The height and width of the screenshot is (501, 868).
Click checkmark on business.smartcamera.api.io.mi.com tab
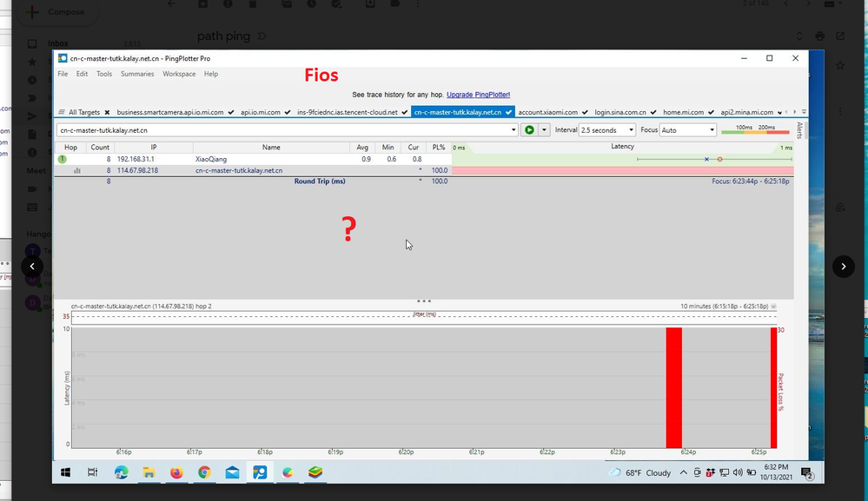230,112
